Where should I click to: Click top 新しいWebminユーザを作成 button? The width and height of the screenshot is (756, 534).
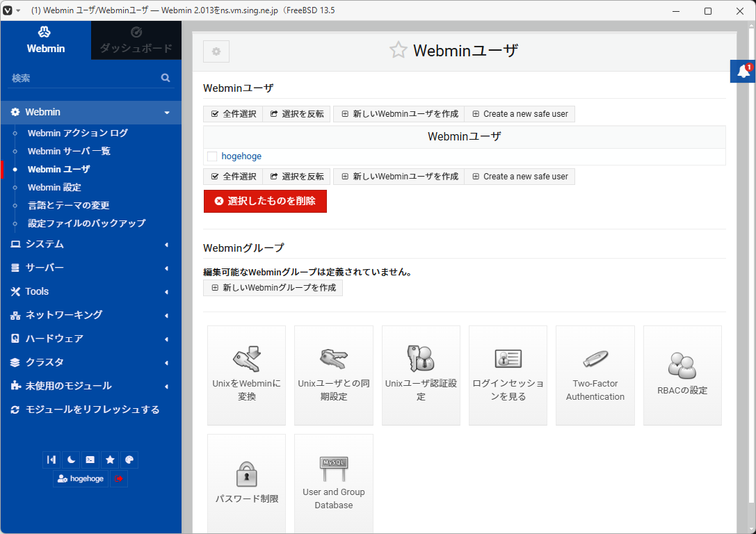[399, 114]
